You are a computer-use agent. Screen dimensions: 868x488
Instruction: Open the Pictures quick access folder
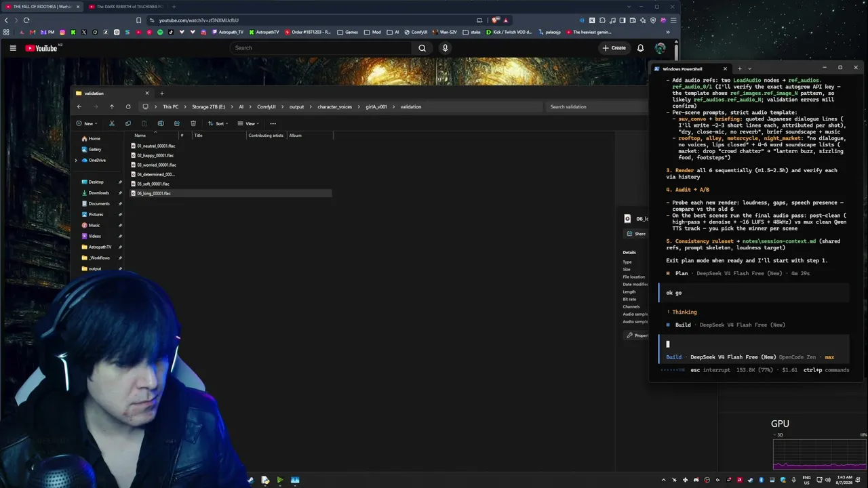[x=92, y=214]
